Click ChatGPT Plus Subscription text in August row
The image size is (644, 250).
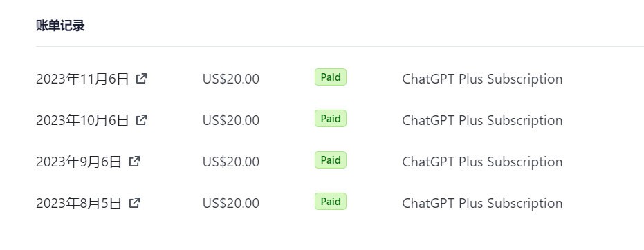pyautogui.click(x=482, y=203)
